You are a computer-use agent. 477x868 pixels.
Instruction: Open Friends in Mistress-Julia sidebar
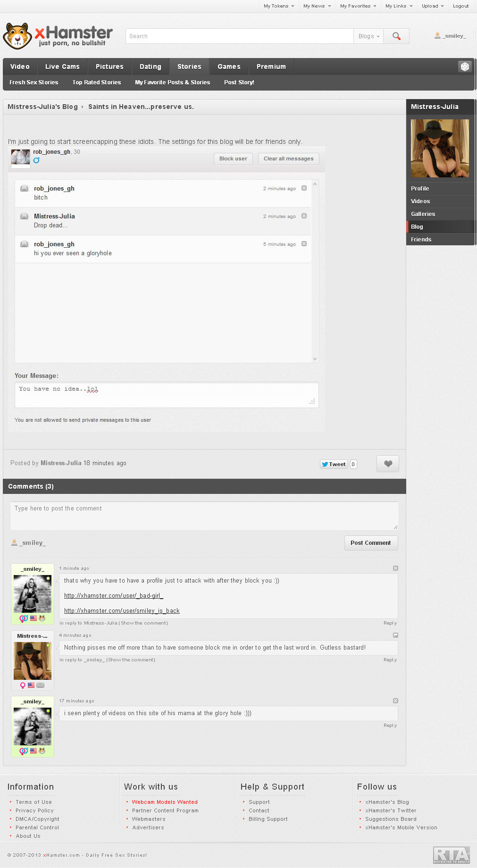[x=440, y=240]
